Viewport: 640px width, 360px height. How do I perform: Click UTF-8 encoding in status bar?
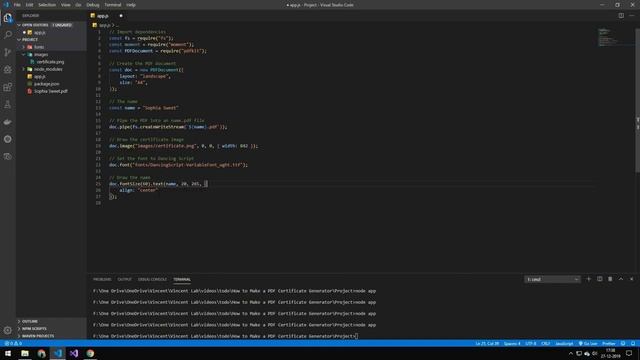coord(531,344)
